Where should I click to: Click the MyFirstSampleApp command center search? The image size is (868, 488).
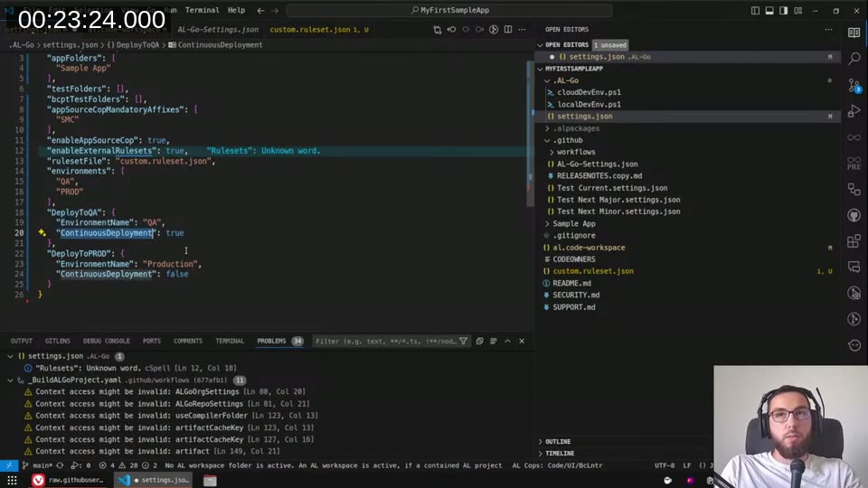pyautogui.click(x=449, y=10)
